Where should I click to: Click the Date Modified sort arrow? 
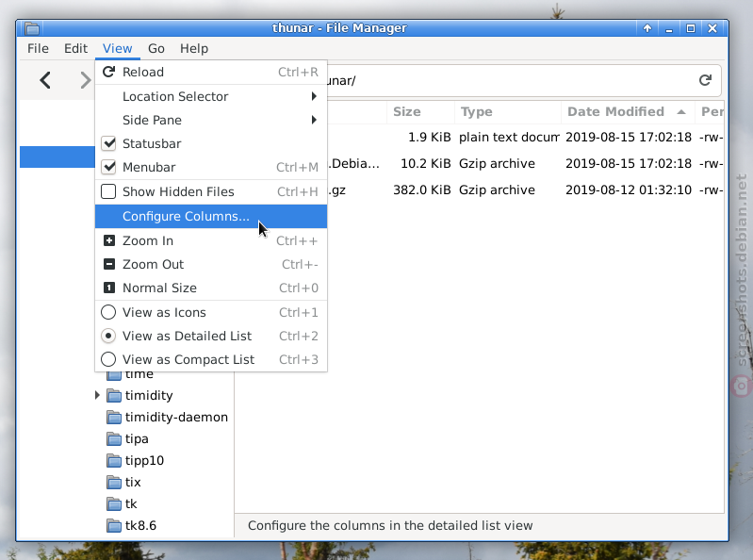pos(681,112)
